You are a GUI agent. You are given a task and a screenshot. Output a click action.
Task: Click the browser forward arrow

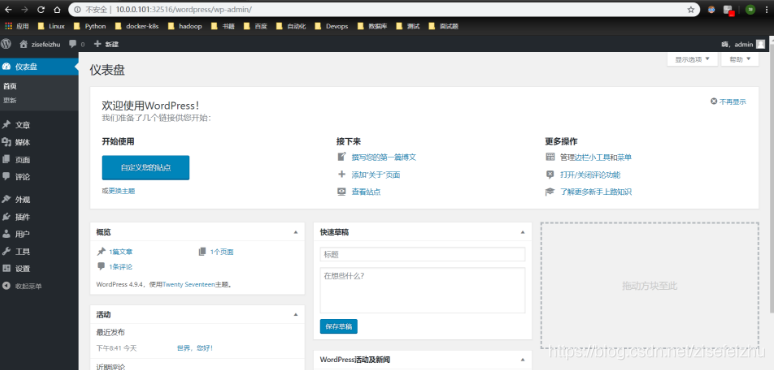click(25, 9)
